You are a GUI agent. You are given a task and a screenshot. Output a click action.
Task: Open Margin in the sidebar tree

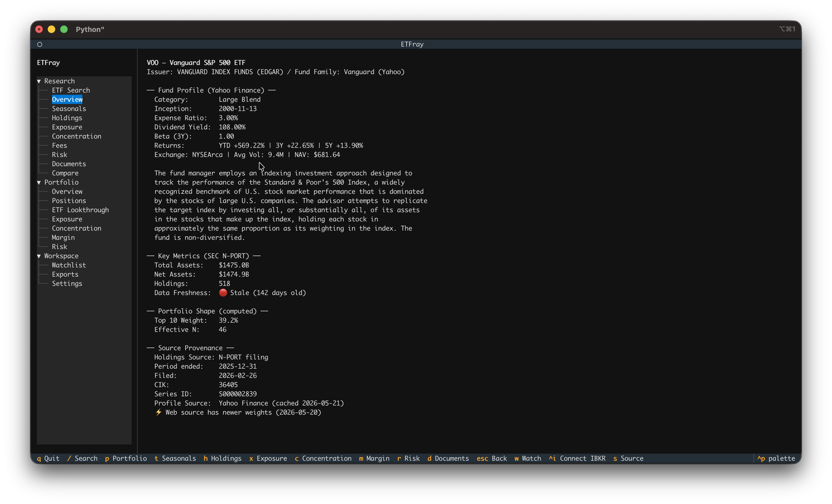tap(63, 237)
